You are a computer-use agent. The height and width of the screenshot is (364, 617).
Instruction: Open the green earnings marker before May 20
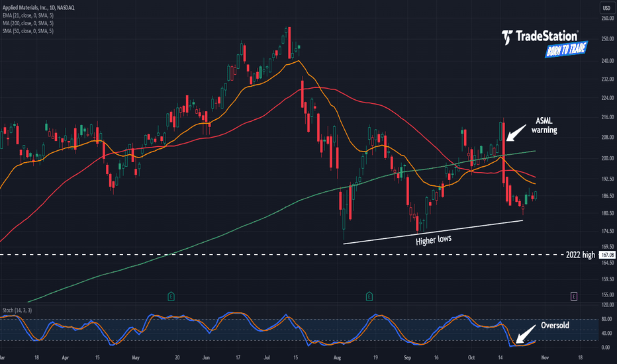171,296
